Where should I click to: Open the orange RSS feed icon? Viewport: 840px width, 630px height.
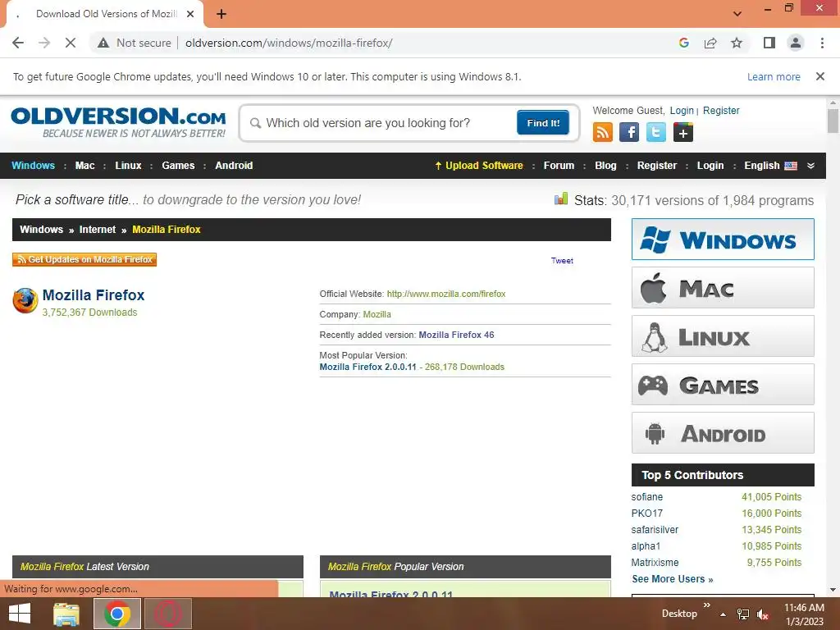coord(603,132)
